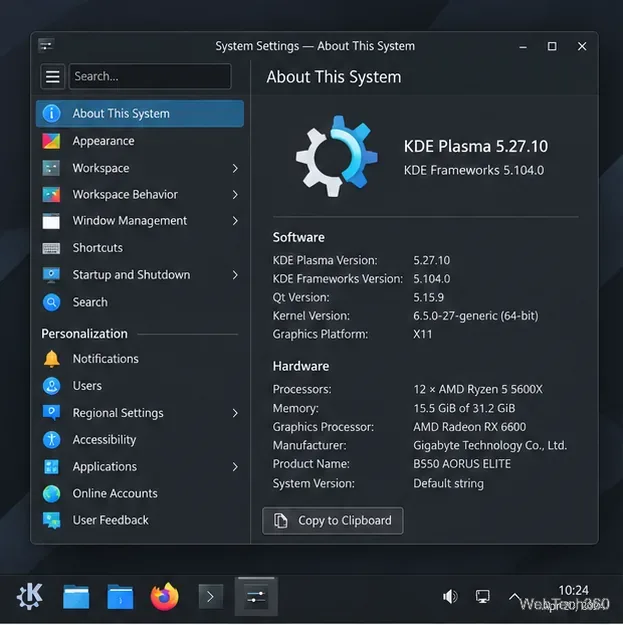Open the Shortcuts settings

140,248
